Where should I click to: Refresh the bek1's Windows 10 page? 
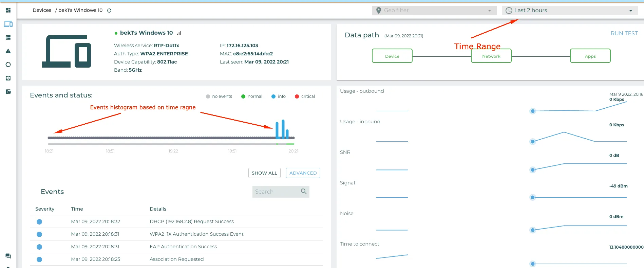(x=109, y=11)
